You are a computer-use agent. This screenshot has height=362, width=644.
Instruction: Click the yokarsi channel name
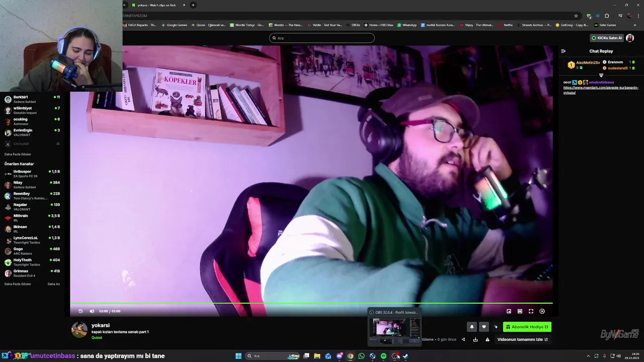(x=101, y=325)
